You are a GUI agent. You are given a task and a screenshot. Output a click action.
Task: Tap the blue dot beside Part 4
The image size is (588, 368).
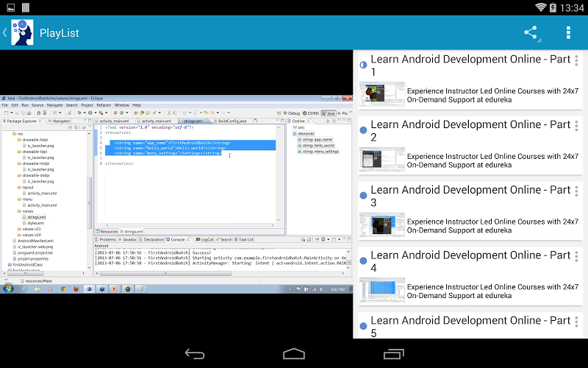(363, 261)
